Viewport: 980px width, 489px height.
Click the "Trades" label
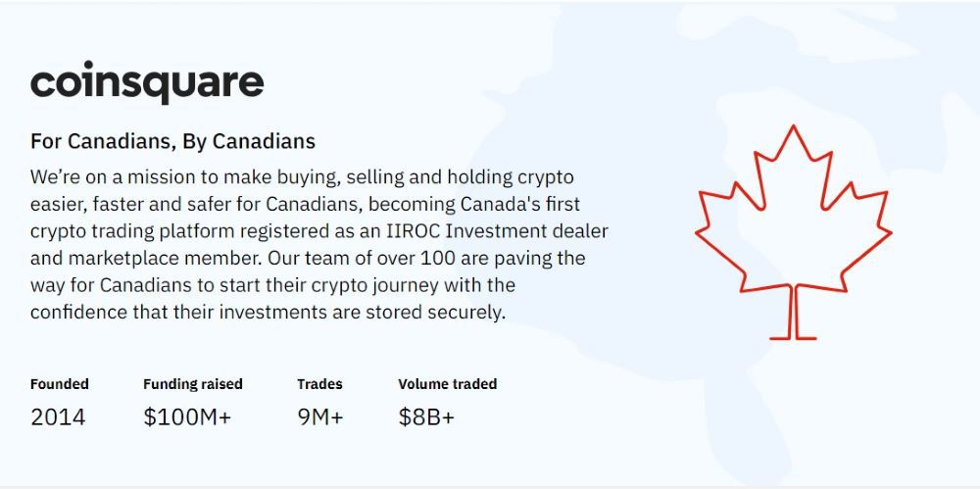[319, 384]
